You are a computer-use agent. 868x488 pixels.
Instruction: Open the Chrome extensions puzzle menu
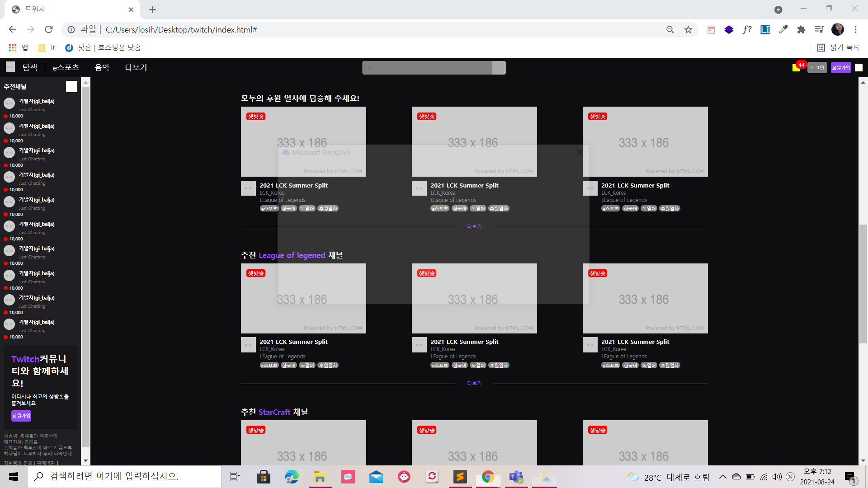(x=801, y=29)
